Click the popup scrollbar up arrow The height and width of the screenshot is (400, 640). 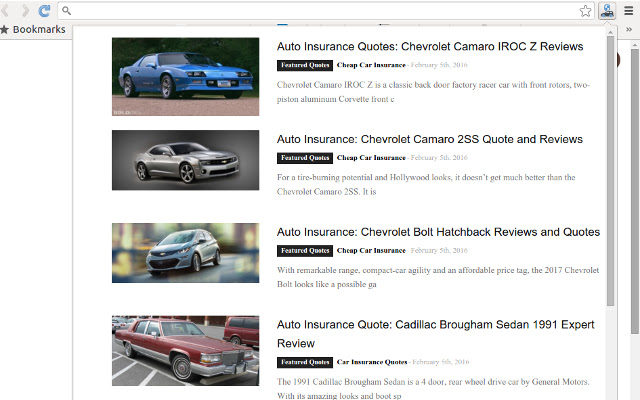coord(610,33)
